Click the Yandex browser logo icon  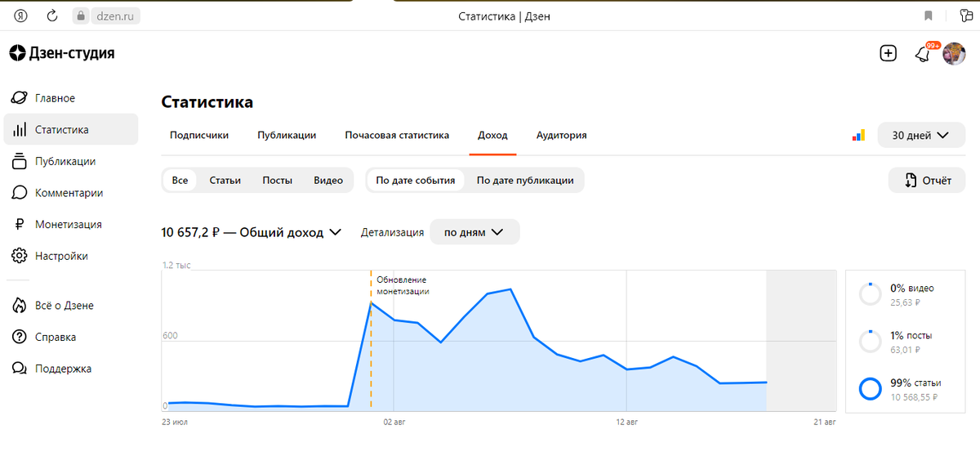[x=22, y=16]
